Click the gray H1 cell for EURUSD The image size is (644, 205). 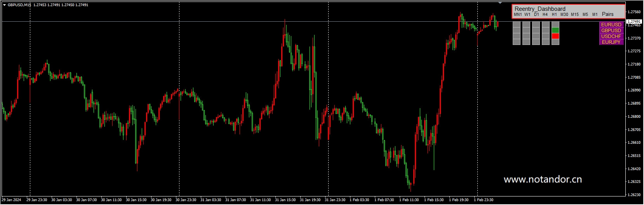(555, 24)
